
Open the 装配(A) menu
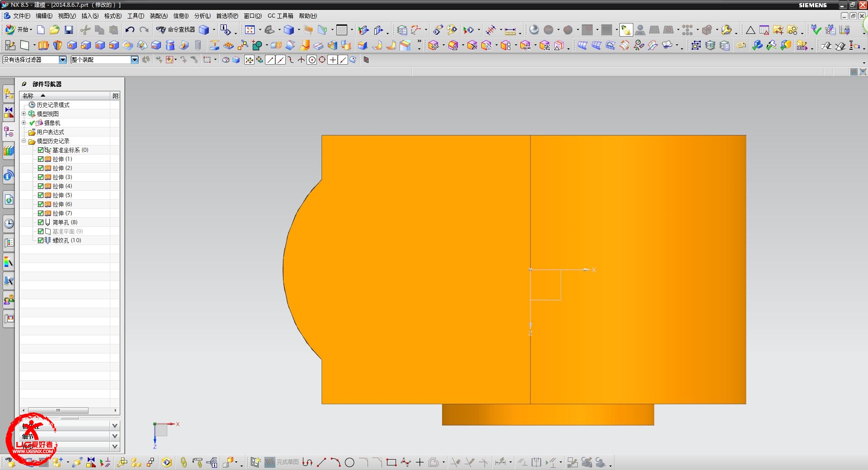pyautogui.click(x=159, y=16)
